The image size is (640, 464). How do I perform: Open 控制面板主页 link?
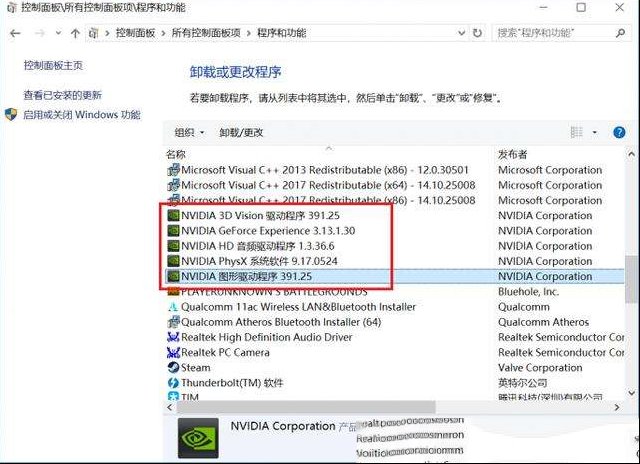(x=53, y=65)
